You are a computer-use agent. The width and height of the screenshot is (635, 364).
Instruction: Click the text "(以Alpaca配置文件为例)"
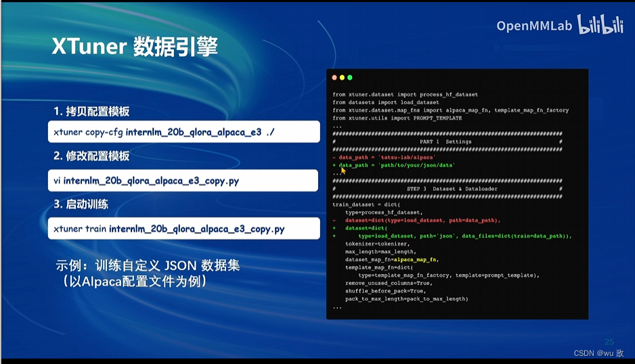(135, 281)
